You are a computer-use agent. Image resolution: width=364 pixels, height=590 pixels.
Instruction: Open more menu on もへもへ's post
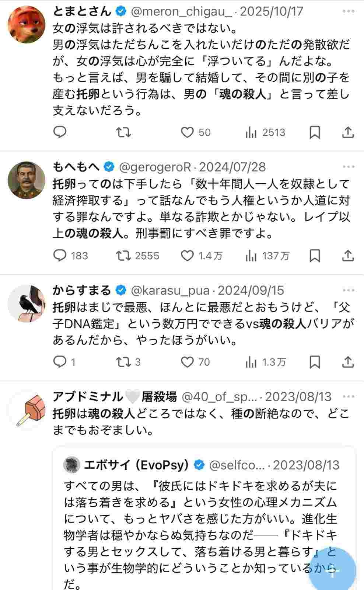point(348,167)
